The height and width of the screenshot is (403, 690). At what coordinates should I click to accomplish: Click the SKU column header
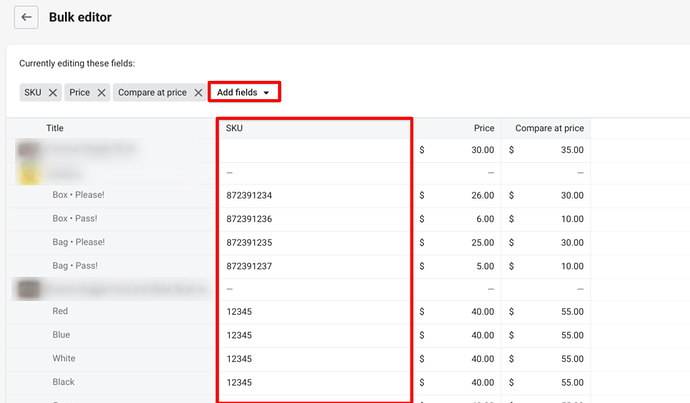(x=234, y=128)
